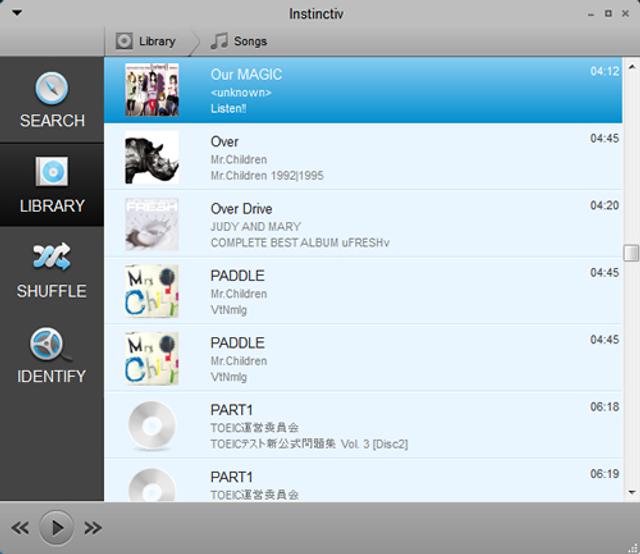The image size is (640, 554).
Task: Click the TOEIC Vol. 3 PART1 disc icon
Action: 152,425
